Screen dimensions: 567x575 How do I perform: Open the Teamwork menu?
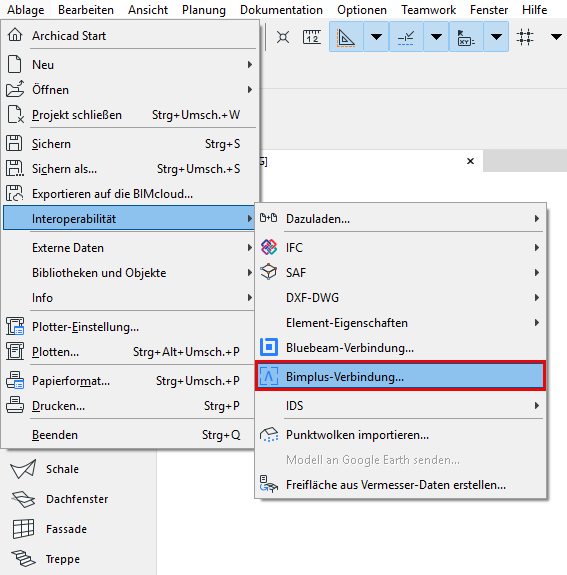pos(428,10)
